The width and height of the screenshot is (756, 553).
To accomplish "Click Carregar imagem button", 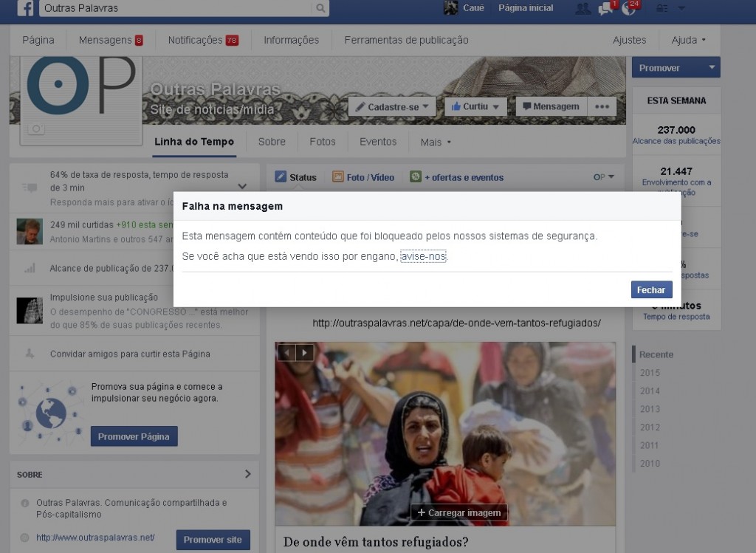I will pyautogui.click(x=459, y=512).
